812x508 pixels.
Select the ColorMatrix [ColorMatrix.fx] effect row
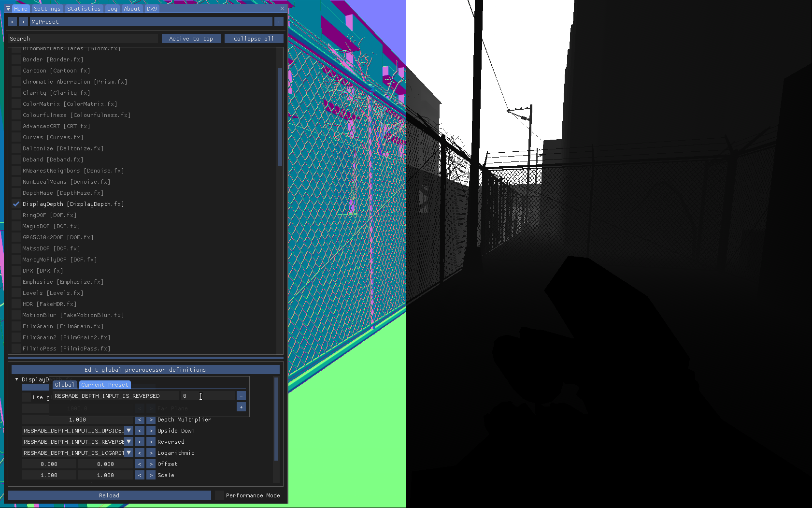click(x=70, y=104)
